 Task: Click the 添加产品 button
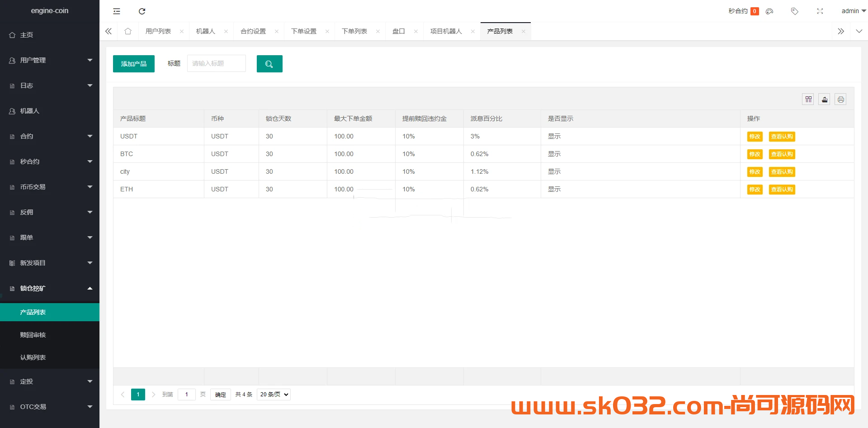(134, 64)
